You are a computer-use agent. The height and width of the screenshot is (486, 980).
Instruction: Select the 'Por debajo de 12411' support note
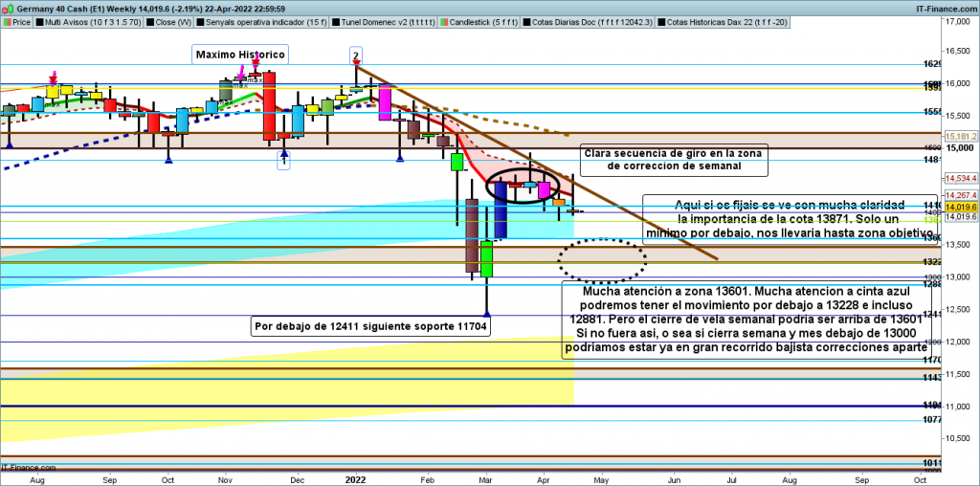[x=370, y=326]
